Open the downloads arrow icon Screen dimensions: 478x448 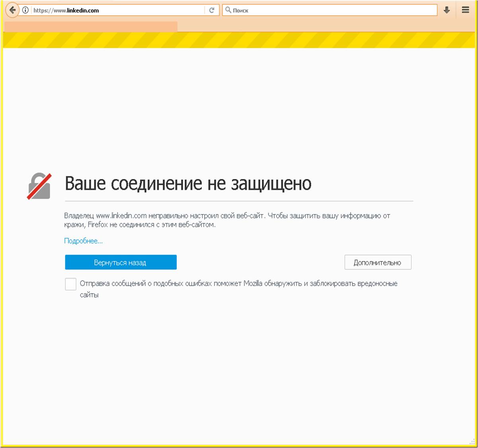[447, 10]
